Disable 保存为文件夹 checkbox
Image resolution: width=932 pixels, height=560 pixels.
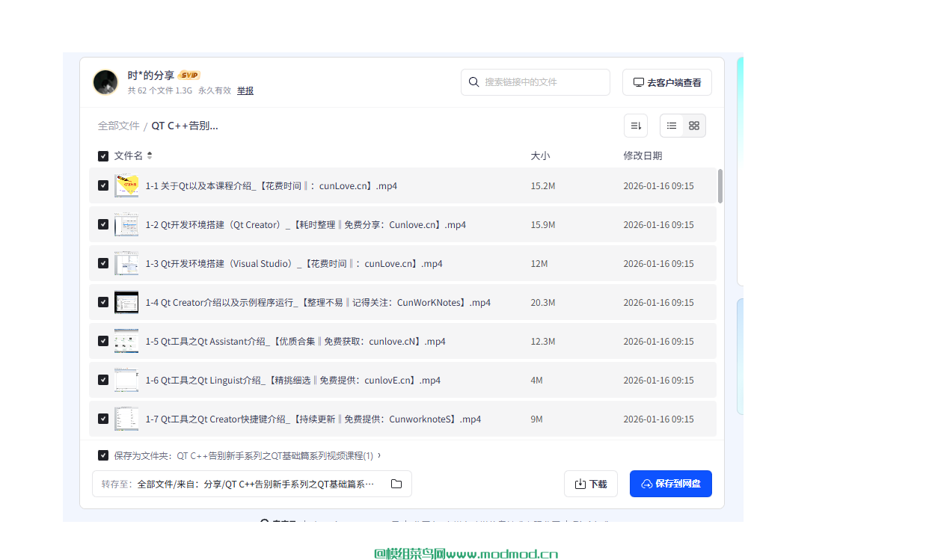tap(102, 455)
